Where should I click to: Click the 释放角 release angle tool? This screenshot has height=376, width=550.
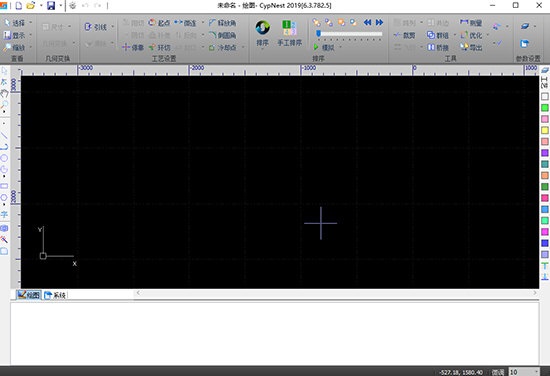pyautogui.click(x=222, y=23)
